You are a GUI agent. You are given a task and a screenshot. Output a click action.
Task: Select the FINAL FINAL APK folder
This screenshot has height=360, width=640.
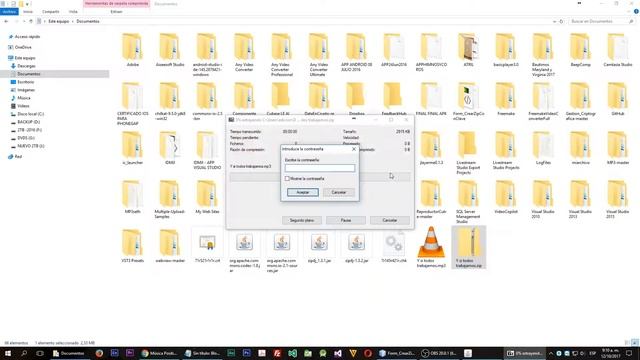point(431,99)
